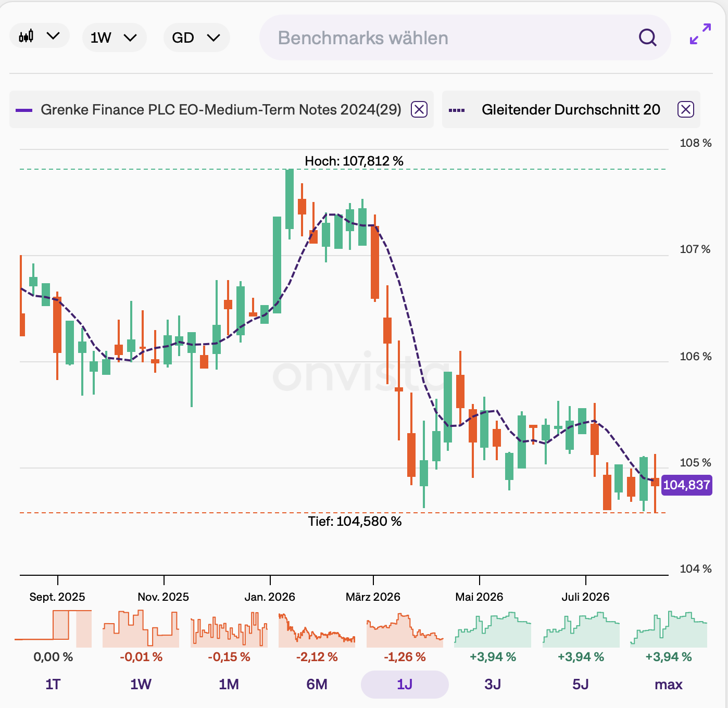
Task: Click the 3J mini chart thumbnail
Action: point(493,629)
